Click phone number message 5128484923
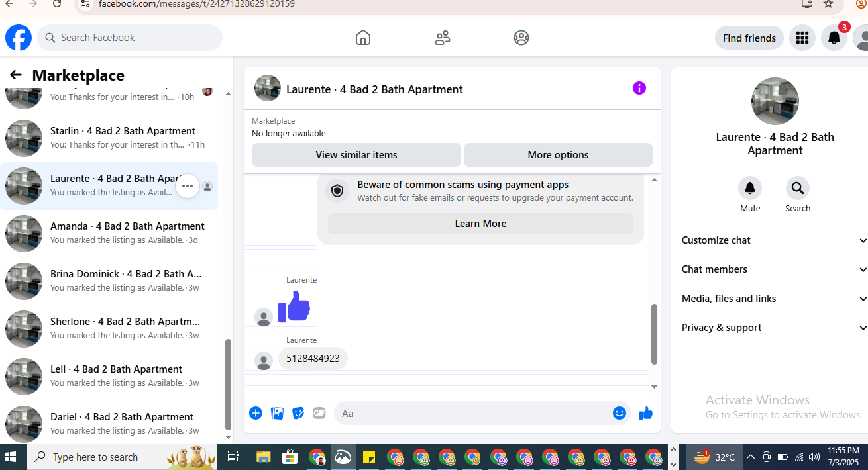This screenshot has width=868, height=470. point(313,359)
